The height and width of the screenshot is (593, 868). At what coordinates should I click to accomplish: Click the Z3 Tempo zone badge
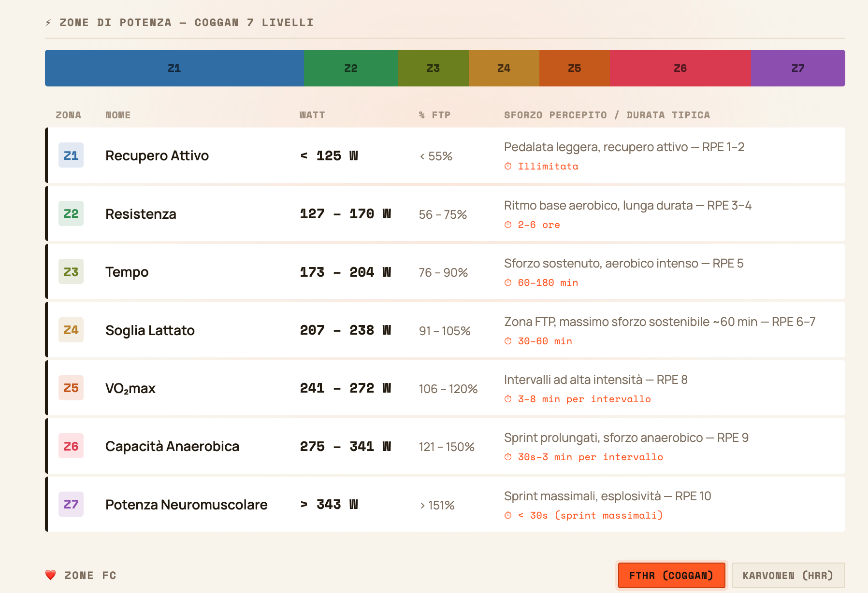(x=71, y=272)
